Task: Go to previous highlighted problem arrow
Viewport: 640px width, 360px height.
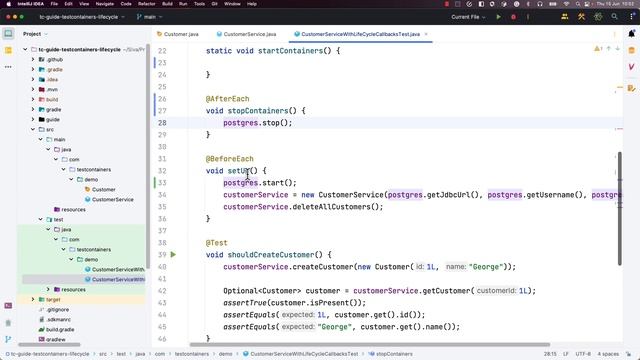Action: 609,49
